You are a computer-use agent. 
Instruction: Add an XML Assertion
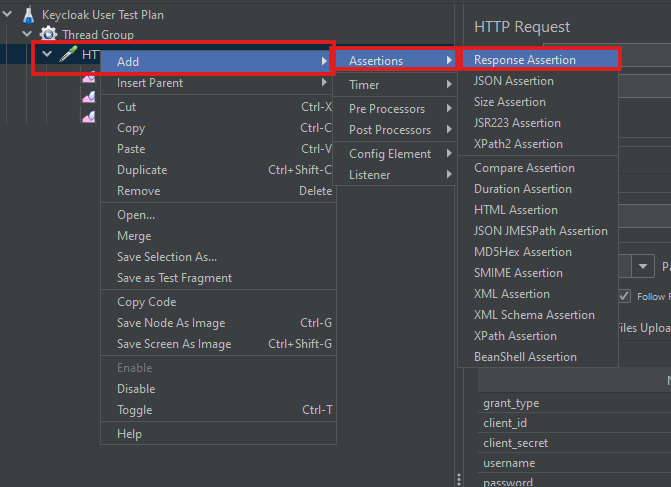tap(538, 294)
